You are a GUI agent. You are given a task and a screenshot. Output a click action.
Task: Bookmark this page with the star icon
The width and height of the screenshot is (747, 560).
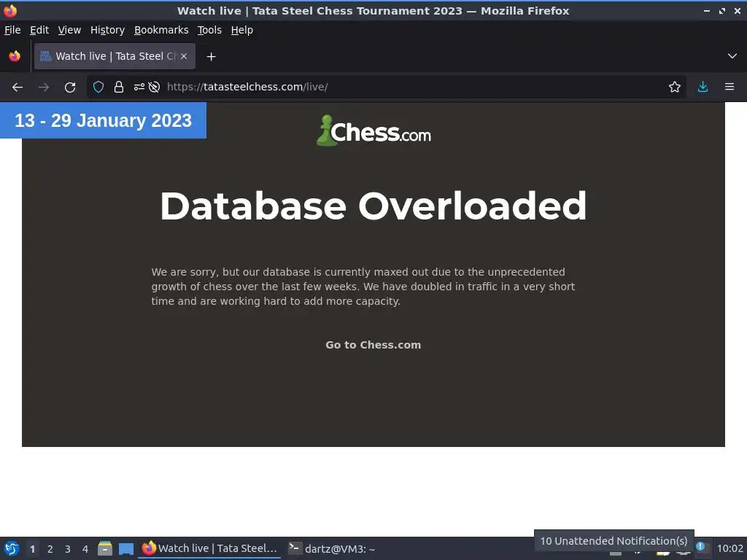click(x=675, y=87)
